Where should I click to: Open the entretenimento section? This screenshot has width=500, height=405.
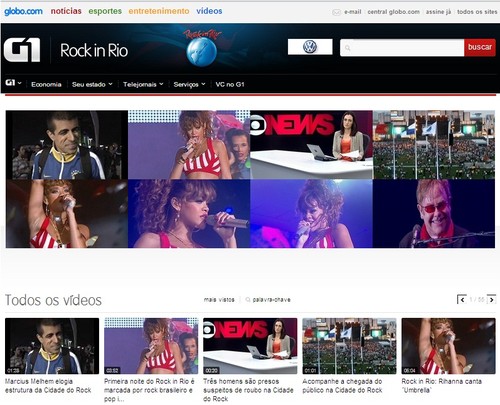pyautogui.click(x=159, y=11)
